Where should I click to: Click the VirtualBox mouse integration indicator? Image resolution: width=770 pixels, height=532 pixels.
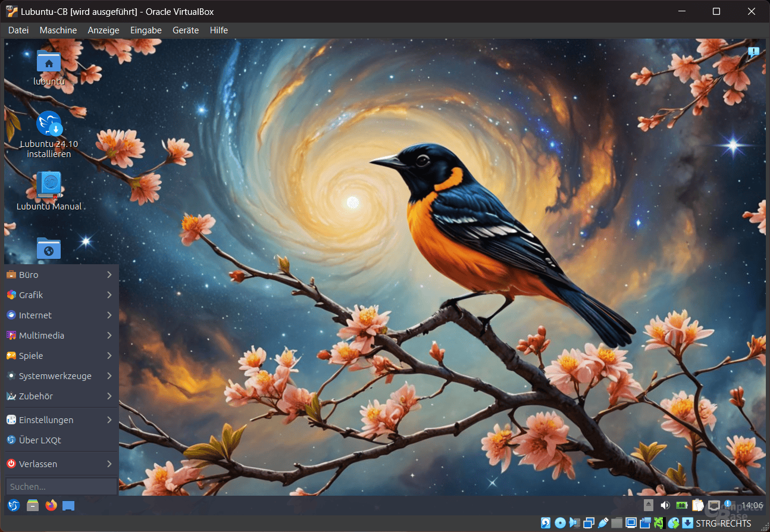pos(674,523)
